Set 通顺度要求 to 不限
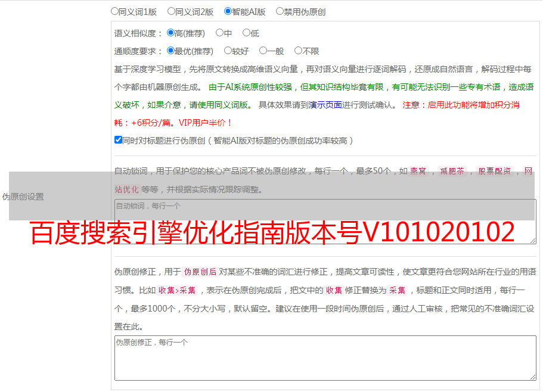 pyautogui.click(x=298, y=51)
